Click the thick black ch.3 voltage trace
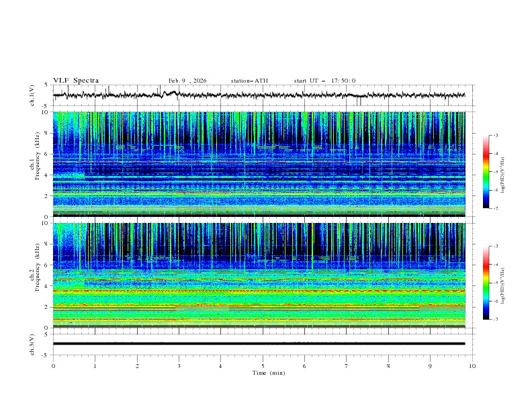The width and height of the screenshot is (532, 411). click(259, 344)
